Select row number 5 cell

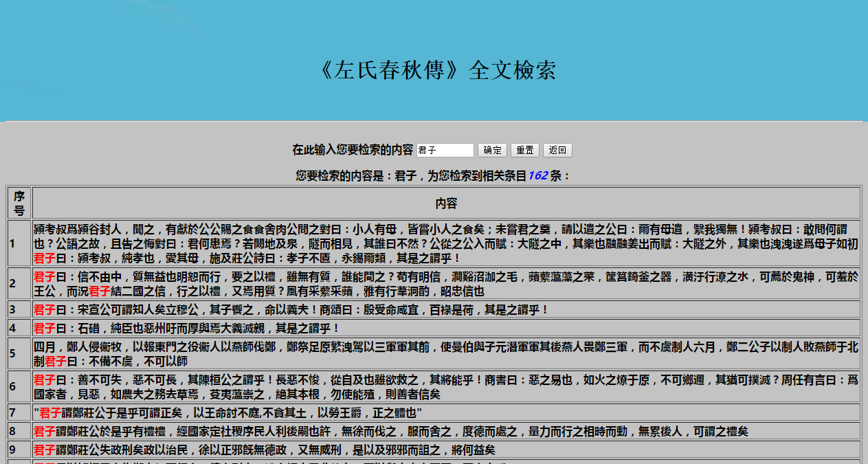click(x=19, y=353)
